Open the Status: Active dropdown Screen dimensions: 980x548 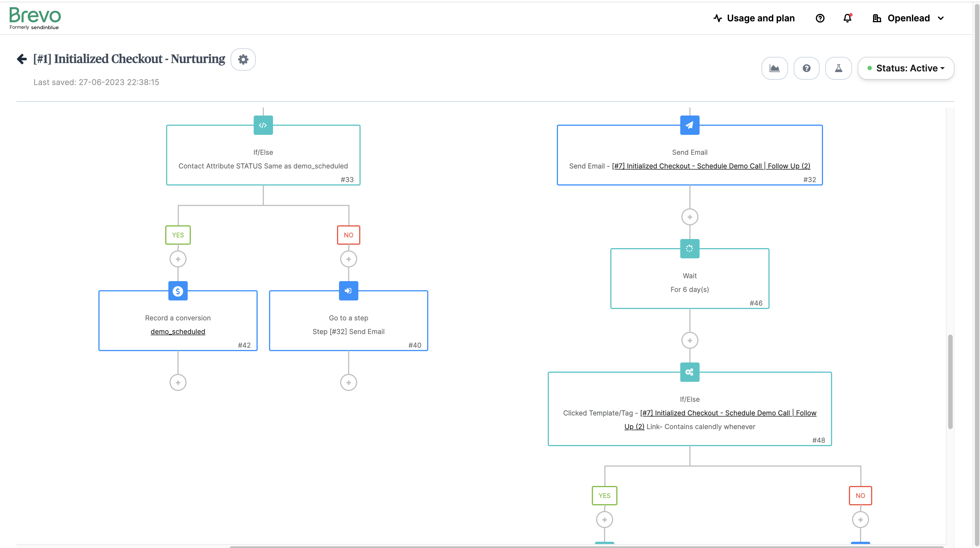pos(906,68)
